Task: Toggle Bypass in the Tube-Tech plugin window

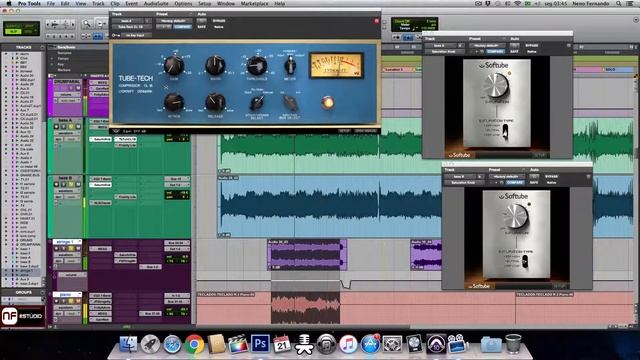Action: (x=219, y=20)
